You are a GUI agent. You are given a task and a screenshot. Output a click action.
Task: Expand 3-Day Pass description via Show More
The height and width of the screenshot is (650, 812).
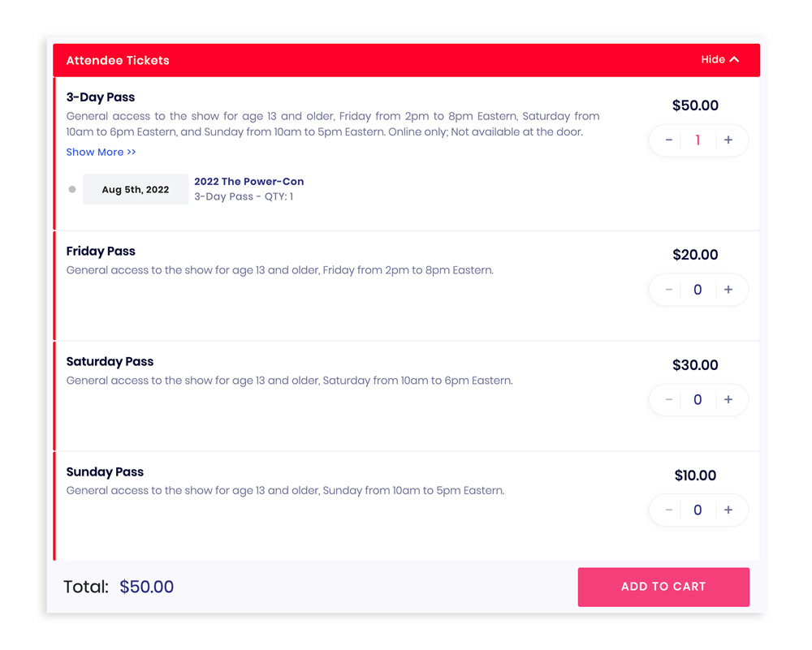click(x=101, y=152)
